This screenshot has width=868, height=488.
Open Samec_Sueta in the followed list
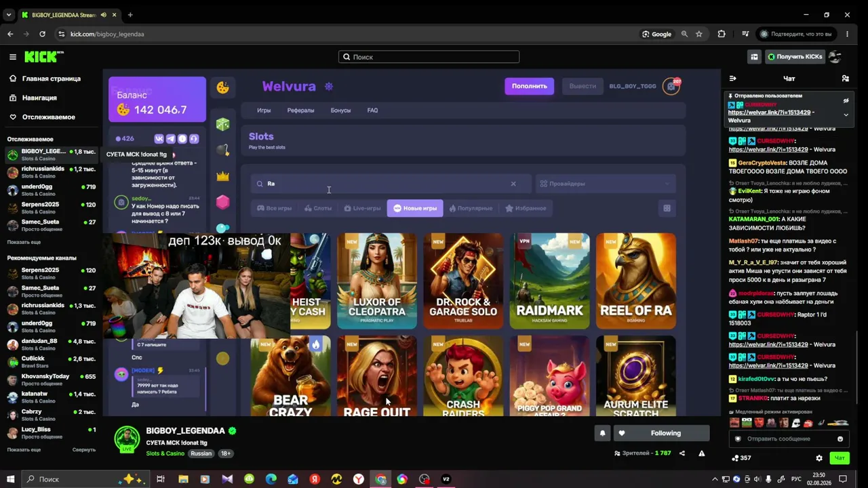coord(52,225)
